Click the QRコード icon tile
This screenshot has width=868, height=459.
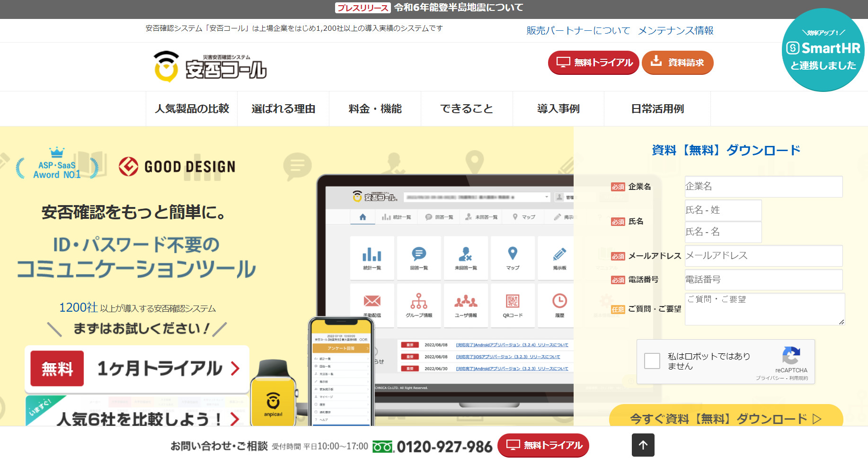tap(513, 306)
